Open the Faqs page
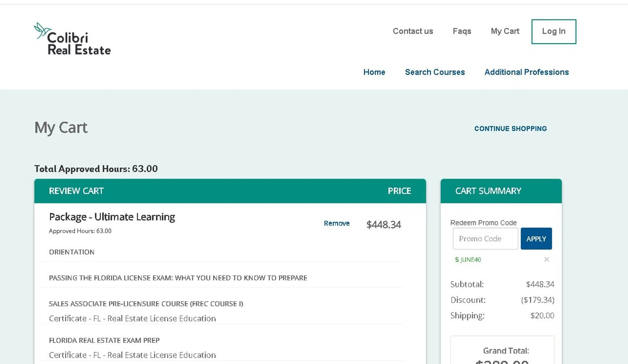Screen dimensions: 628x364 tap(462, 31)
